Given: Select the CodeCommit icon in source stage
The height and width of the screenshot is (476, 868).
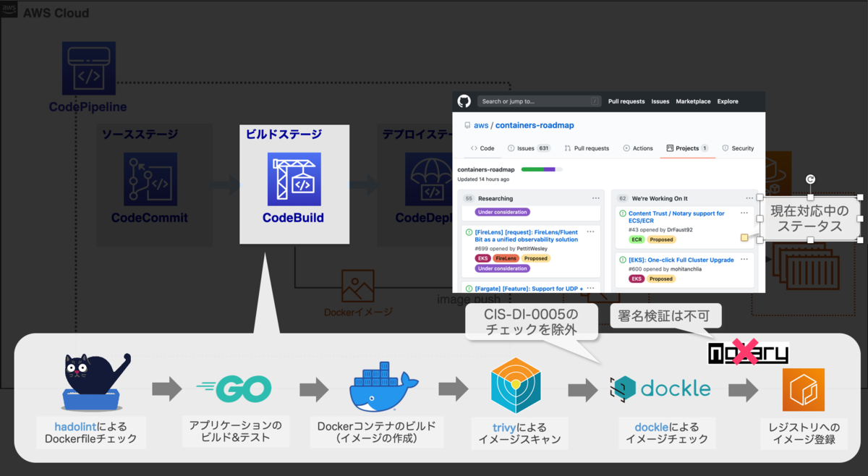Looking at the screenshot, I should (150, 179).
